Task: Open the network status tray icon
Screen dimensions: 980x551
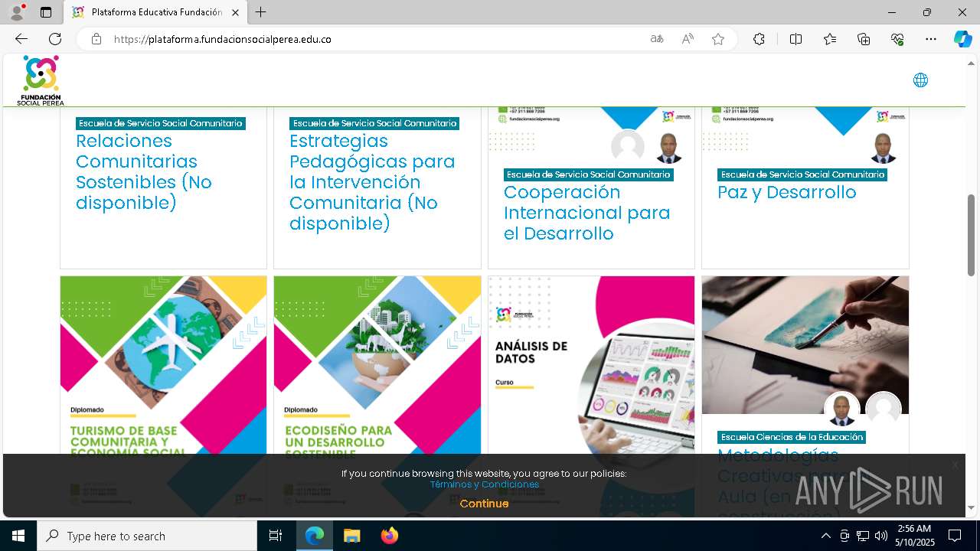Action: click(x=862, y=536)
